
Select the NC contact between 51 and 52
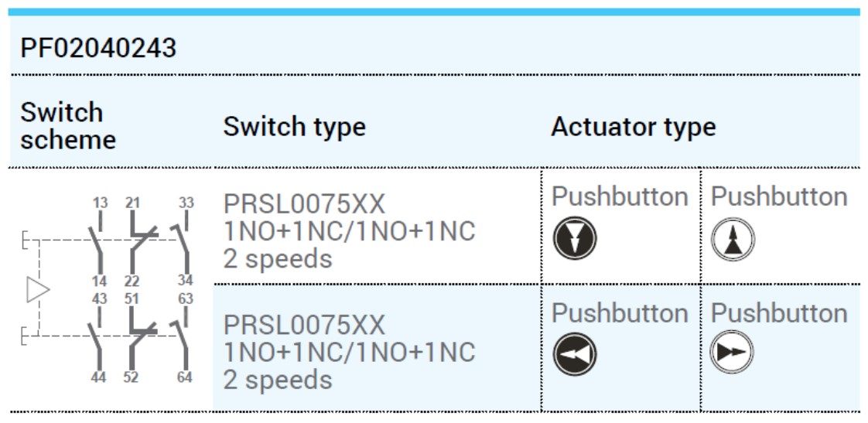tap(142, 339)
